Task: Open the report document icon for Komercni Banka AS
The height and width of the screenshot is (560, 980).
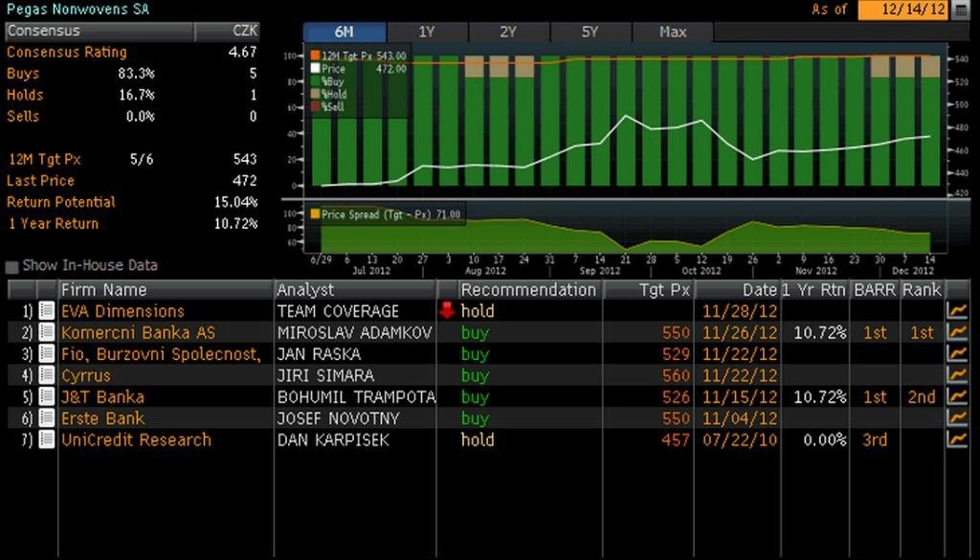Action: click(x=47, y=332)
